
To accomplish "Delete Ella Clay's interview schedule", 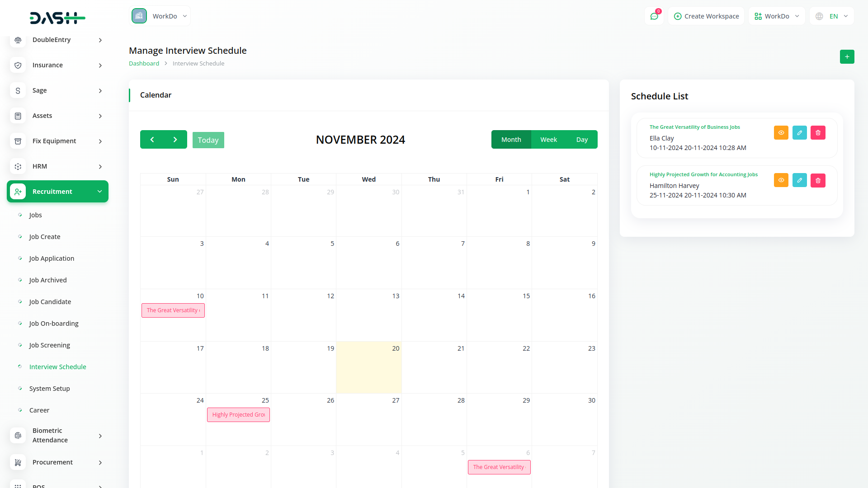I will [818, 133].
